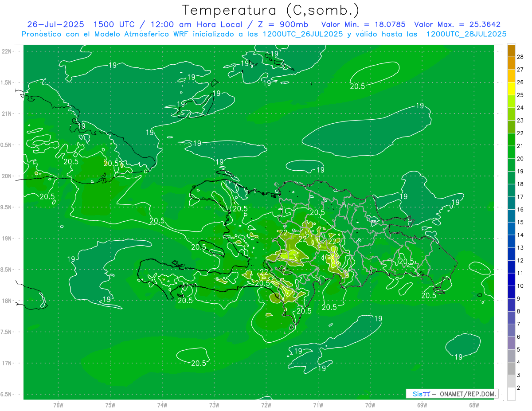The height and width of the screenshot is (411, 532).
Task: Click the colorbar value label 12
Action: [520, 261]
